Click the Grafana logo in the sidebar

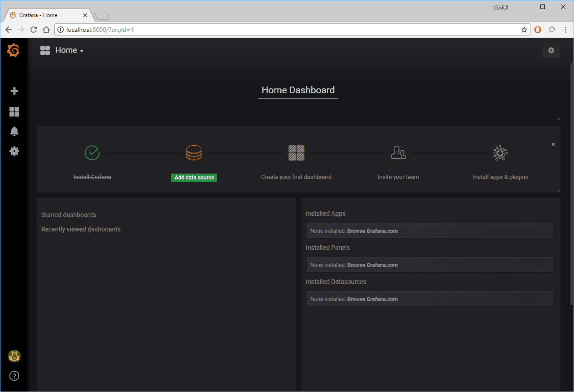pos(13,50)
